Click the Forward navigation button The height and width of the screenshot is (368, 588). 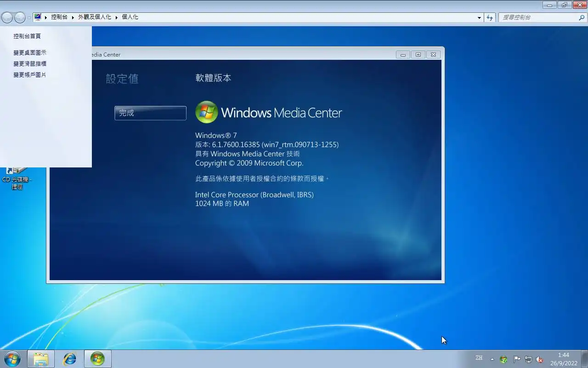point(20,17)
